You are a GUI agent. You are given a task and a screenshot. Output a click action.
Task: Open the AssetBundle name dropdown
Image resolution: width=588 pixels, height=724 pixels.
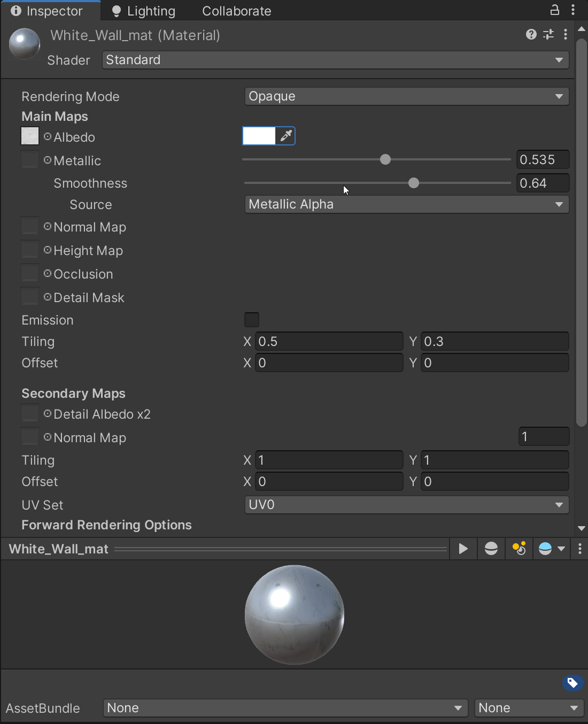(x=285, y=708)
